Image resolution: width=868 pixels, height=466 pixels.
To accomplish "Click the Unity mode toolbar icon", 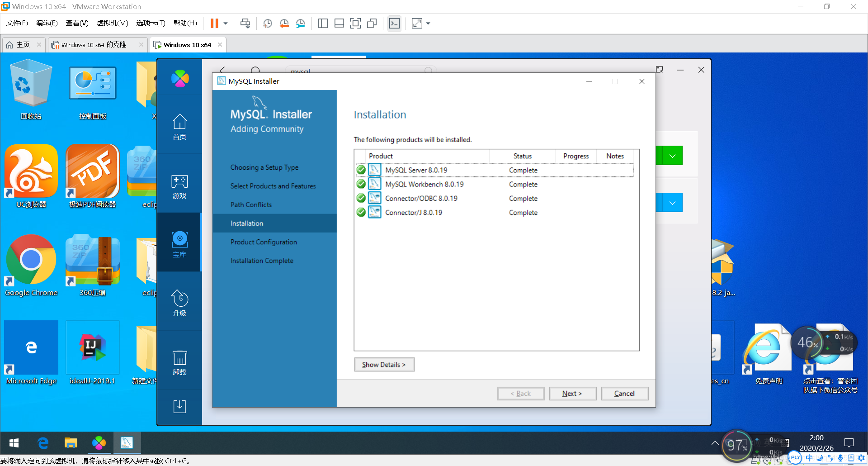I will (x=372, y=23).
